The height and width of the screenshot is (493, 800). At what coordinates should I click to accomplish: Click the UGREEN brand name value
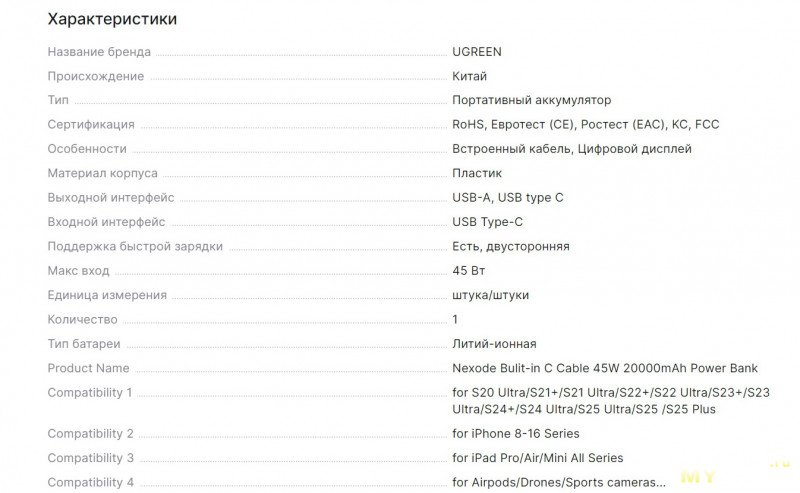tap(477, 52)
